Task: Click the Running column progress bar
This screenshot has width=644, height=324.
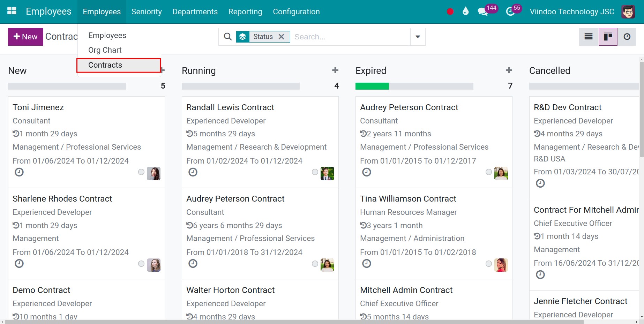Action: [x=241, y=86]
